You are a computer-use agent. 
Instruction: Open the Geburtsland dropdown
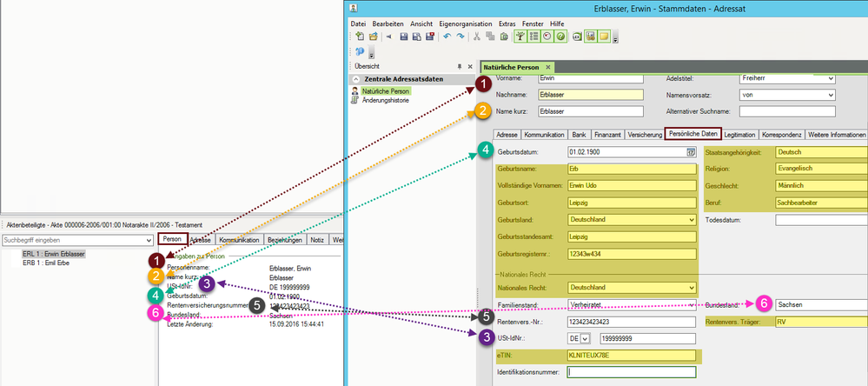[691, 219]
